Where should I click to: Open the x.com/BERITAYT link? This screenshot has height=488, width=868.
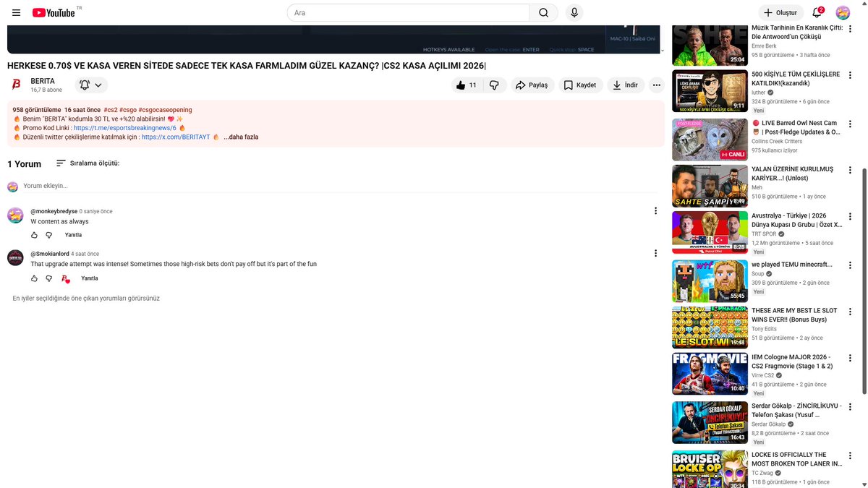176,137
